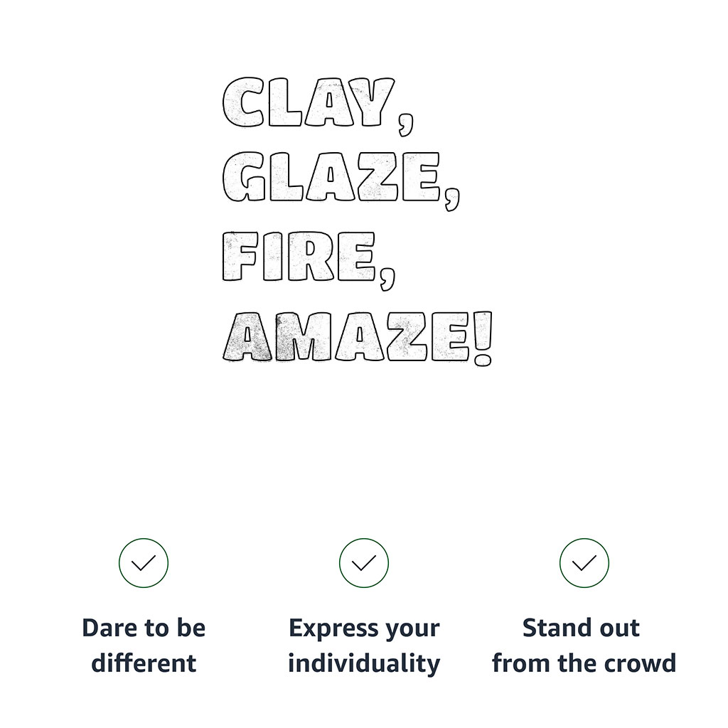Click the exclamation mark after AMAZE
The height and width of the screenshot is (728, 728).
point(483,339)
